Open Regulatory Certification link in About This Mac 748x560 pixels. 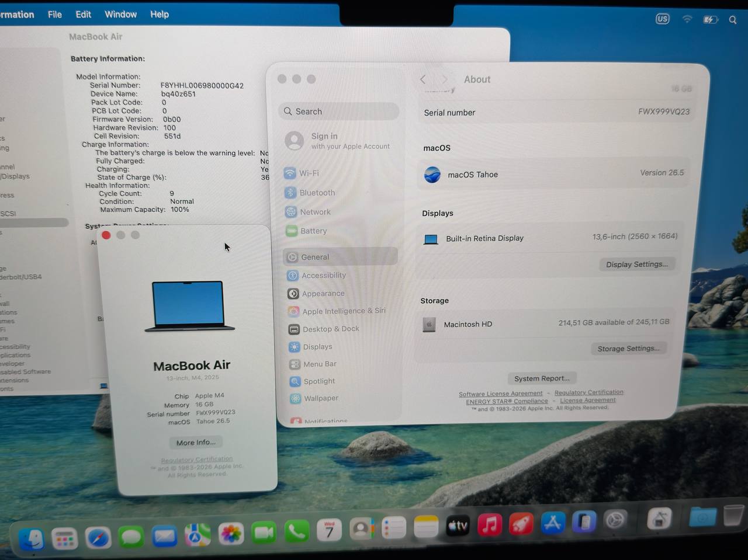coord(197,460)
